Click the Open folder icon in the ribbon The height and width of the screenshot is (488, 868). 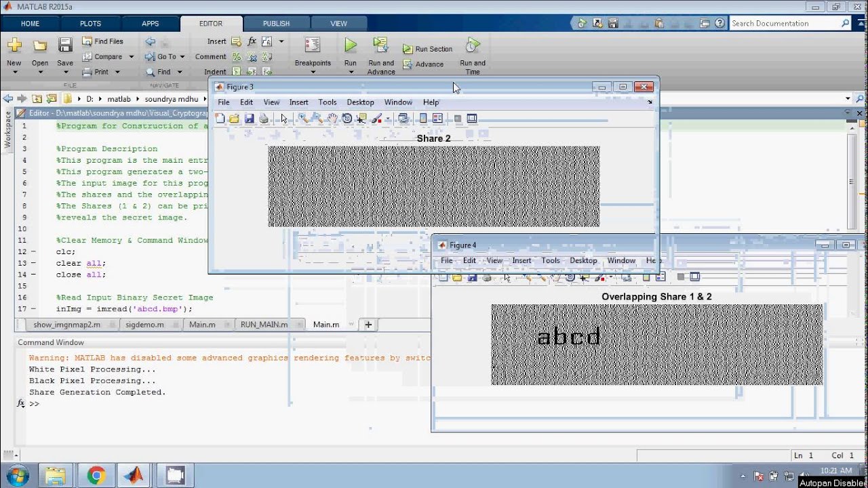pyautogui.click(x=40, y=45)
